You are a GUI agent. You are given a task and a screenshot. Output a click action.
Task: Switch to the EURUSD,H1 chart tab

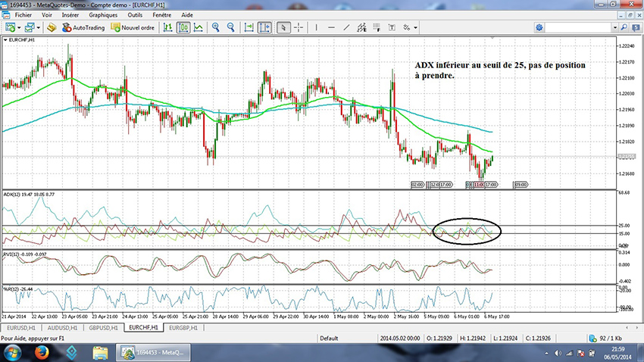click(x=21, y=328)
